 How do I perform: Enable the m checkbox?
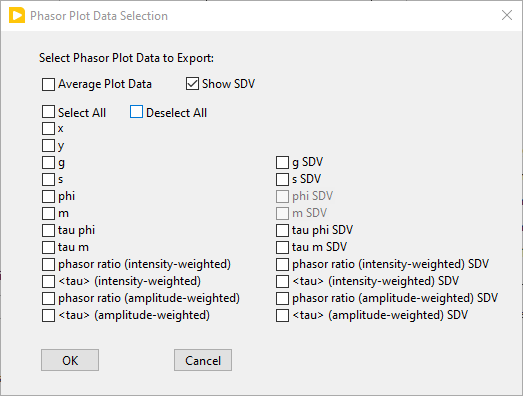click(x=48, y=214)
